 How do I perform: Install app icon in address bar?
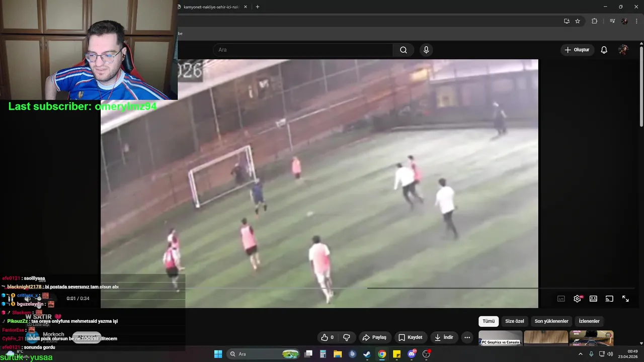(567, 21)
